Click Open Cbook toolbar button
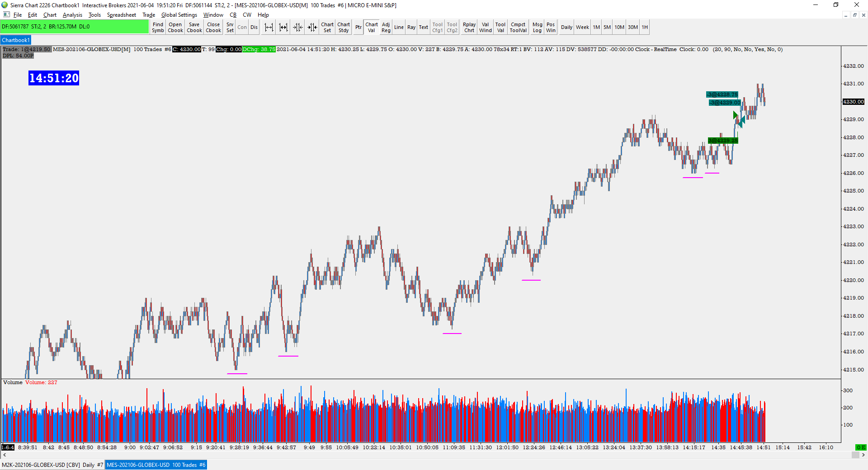868x470 pixels. click(175, 27)
